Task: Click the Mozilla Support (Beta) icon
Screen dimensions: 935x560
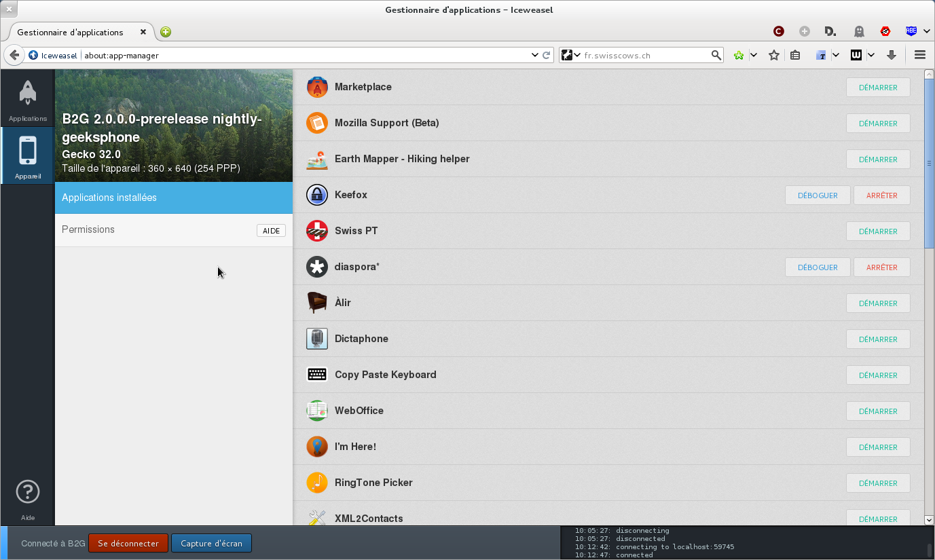Action: [317, 123]
